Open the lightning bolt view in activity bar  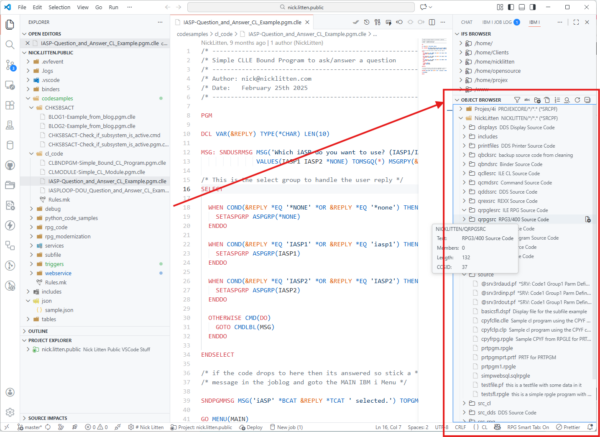[x=10, y=225]
